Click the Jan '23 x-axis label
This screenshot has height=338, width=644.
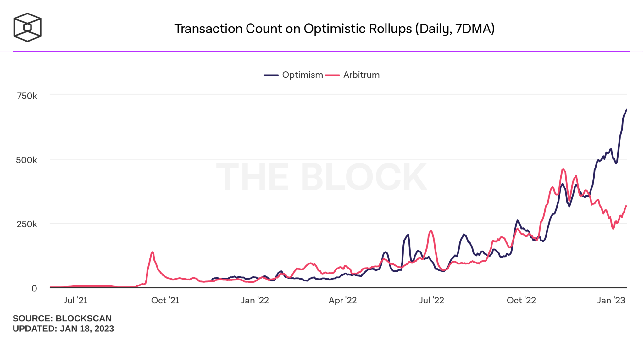[x=611, y=300]
